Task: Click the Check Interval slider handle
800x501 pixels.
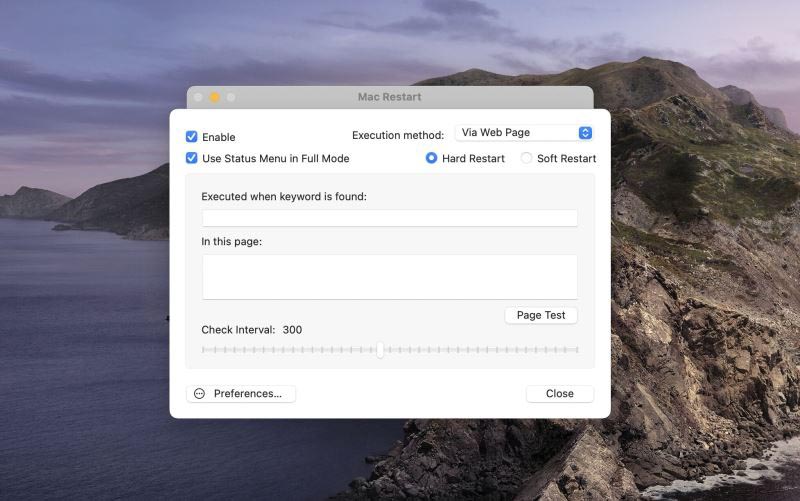Action: tap(380, 350)
